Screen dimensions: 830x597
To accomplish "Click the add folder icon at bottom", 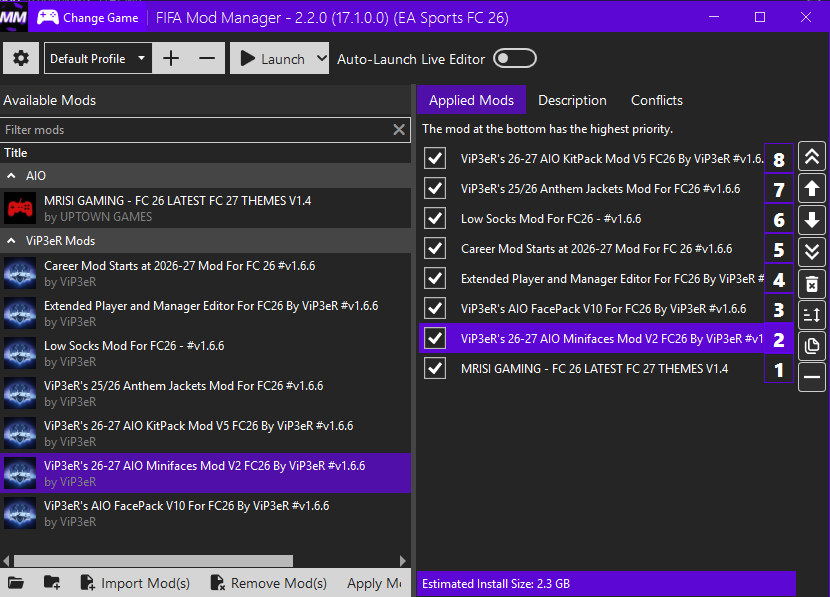I will [x=52, y=583].
